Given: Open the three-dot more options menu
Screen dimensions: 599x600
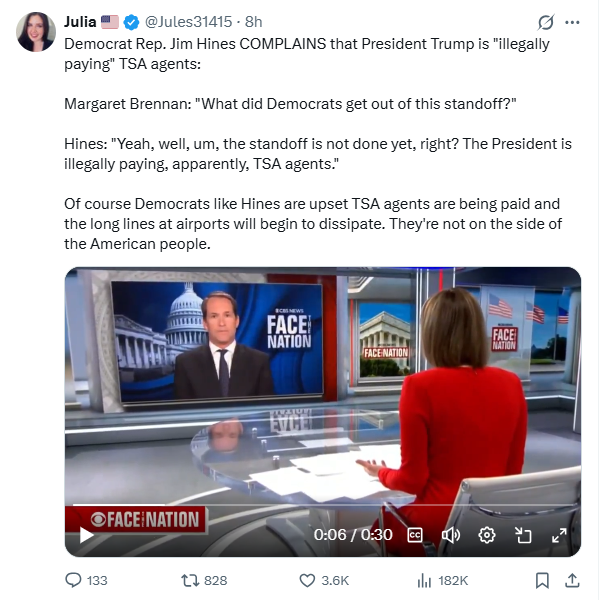Looking at the screenshot, I should (572, 22).
